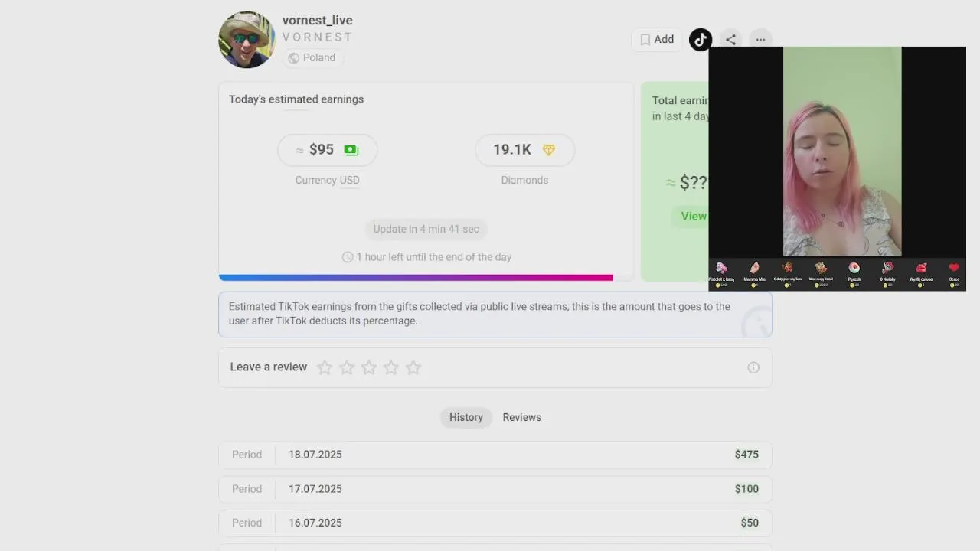Click the $100 amount
Viewport: 980px width, 551px height.
(746, 489)
